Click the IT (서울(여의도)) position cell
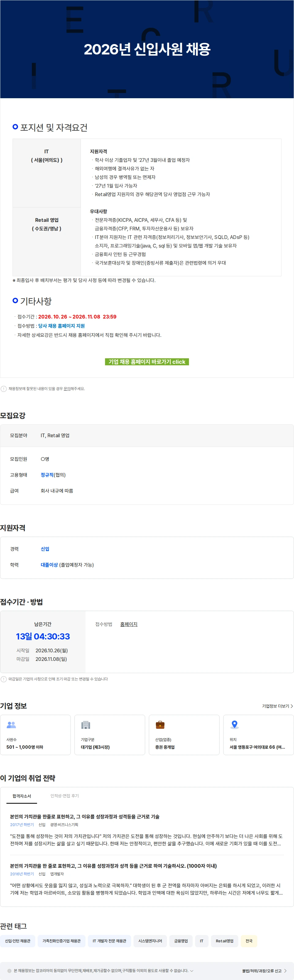Viewport: 294px width, 980px height. [47, 173]
